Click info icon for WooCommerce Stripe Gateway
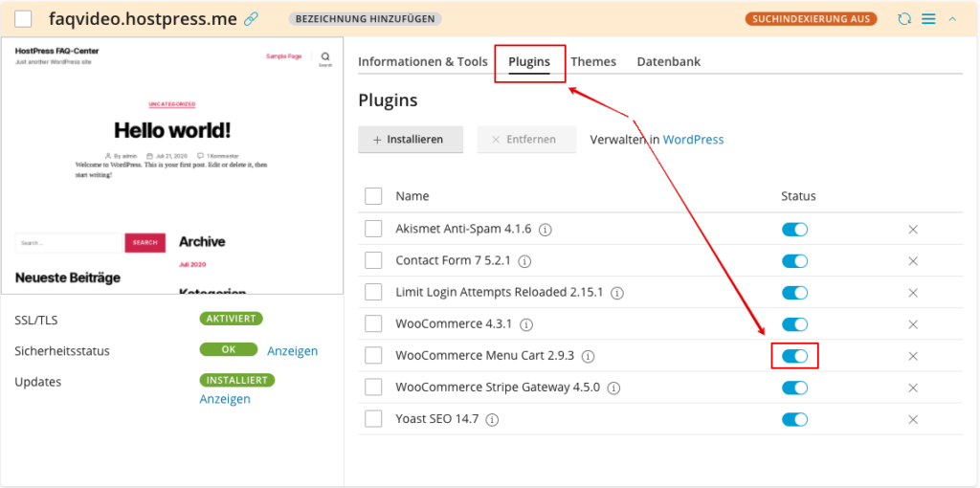This screenshot has height=488, width=980. [x=613, y=388]
